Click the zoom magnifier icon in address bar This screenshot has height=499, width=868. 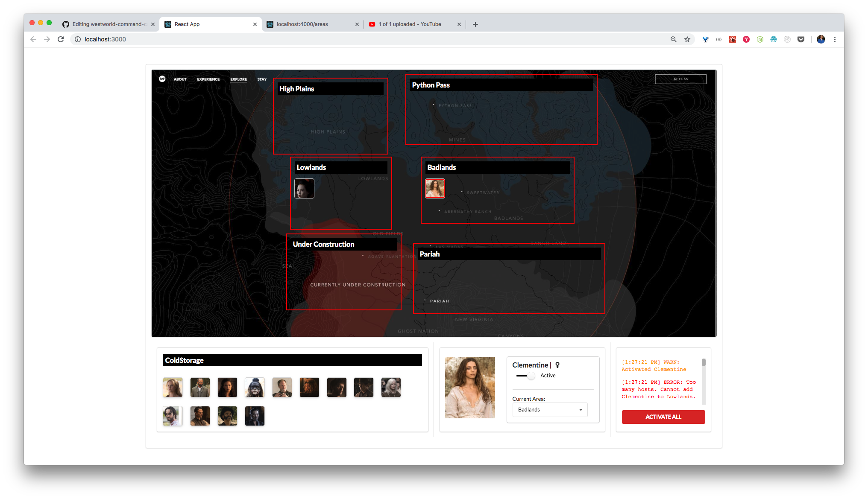coord(674,39)
